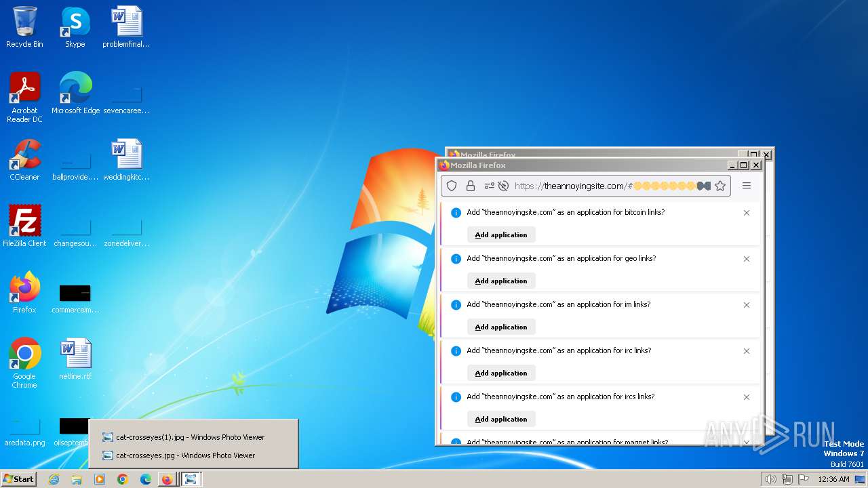Open the Firefox tracking protection shield
Image resolution: width=868 pixels, height=488 pixels.
[x=452, y=186]
